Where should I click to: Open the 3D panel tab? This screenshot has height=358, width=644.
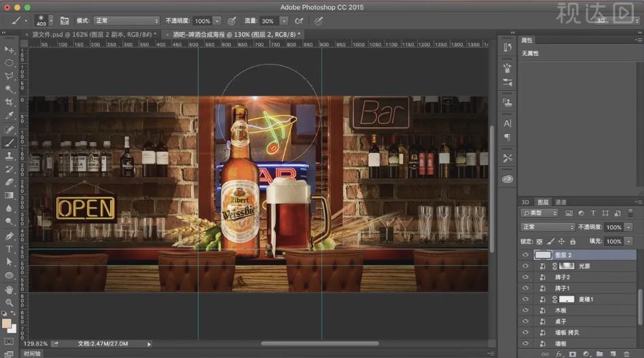click(x=525, y=202)
